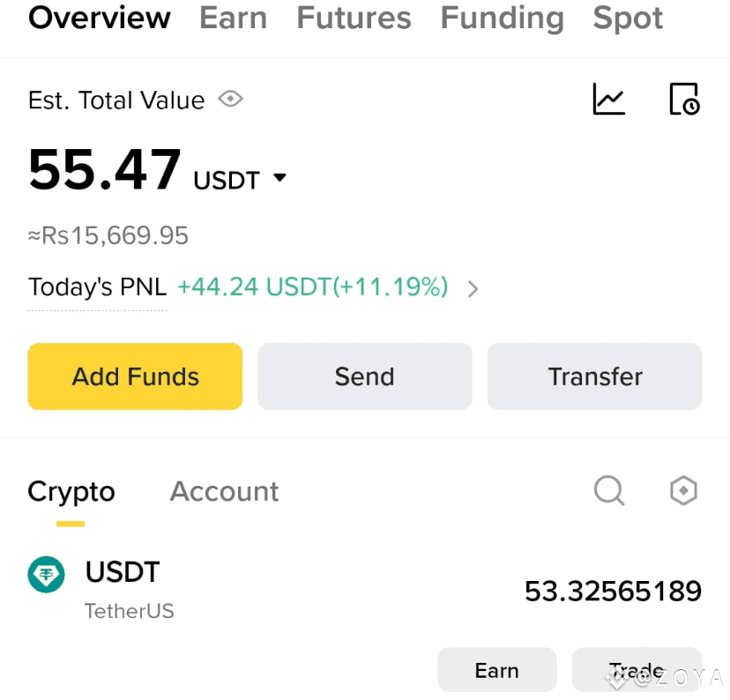Expand the USDT currency dropdown arrow
This screenshot has height=700, width=730.
click(279, 178)
